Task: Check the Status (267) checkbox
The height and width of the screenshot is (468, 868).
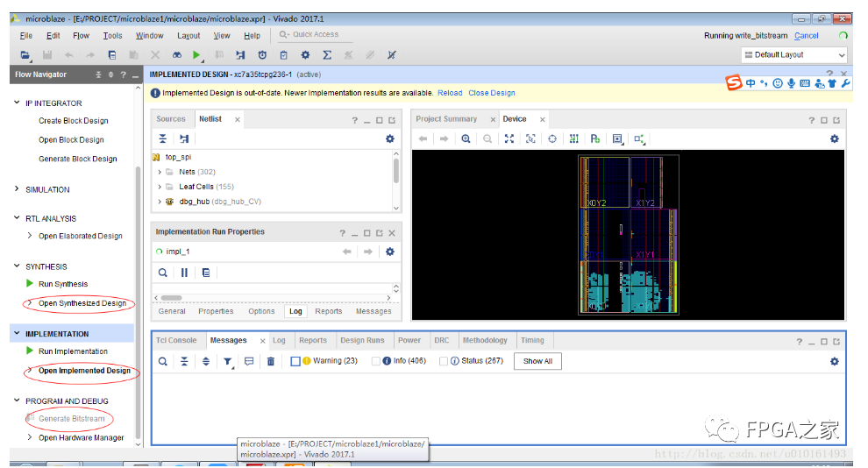Action: [444, 361]
